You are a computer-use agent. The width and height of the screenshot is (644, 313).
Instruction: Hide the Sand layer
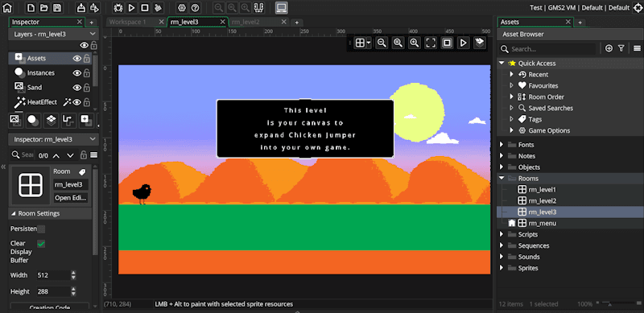point(76,88)
